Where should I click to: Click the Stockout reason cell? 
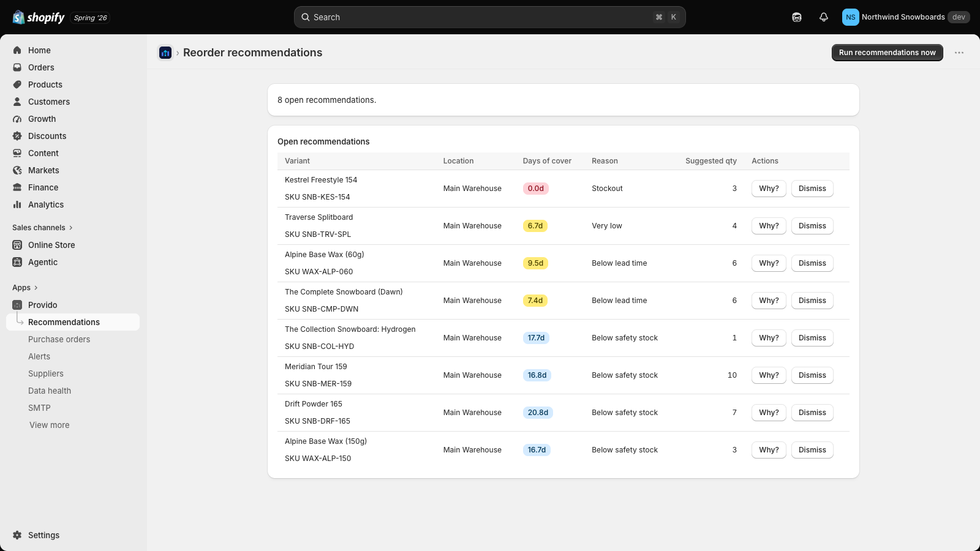tap(607, 189)
